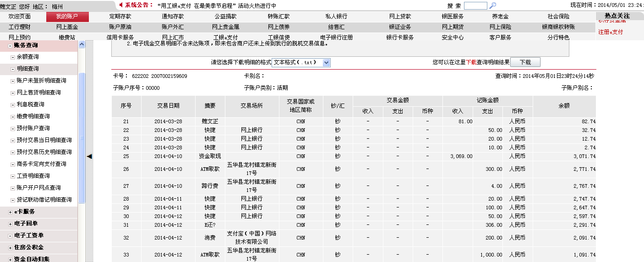The image size is (644, 262).
Task: Open 定期存款 menu
Action: (120, 16)
